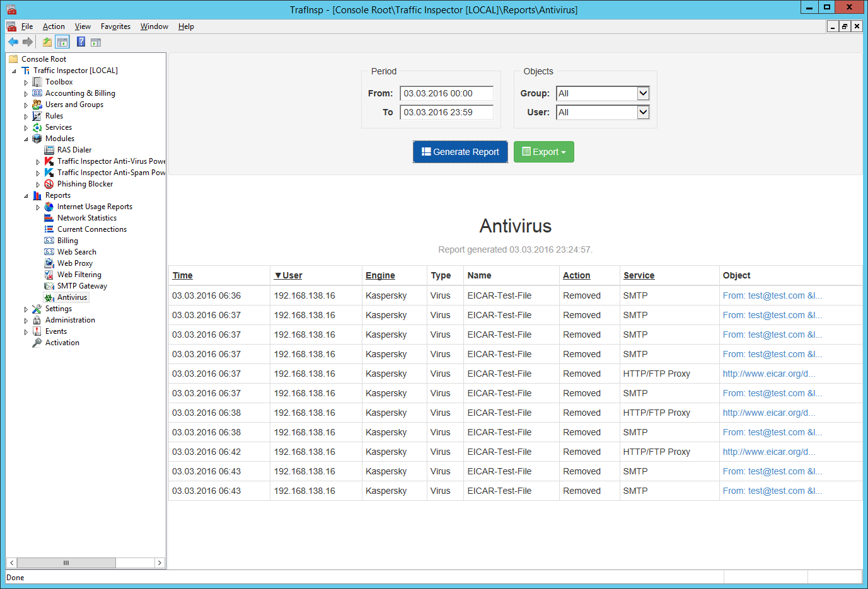This screenshot has width=868, height=589.
Task: Click the Internet Usage Reports icon
Action: (x=49, y=207)
